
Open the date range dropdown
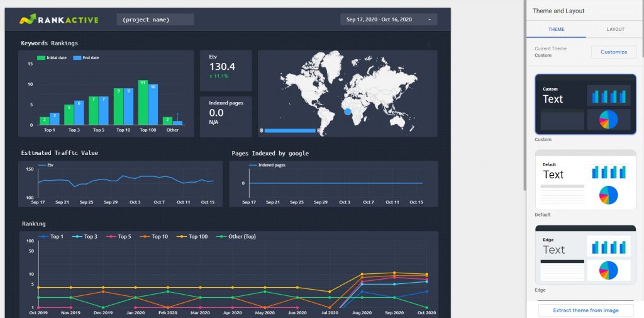(389, 20)
